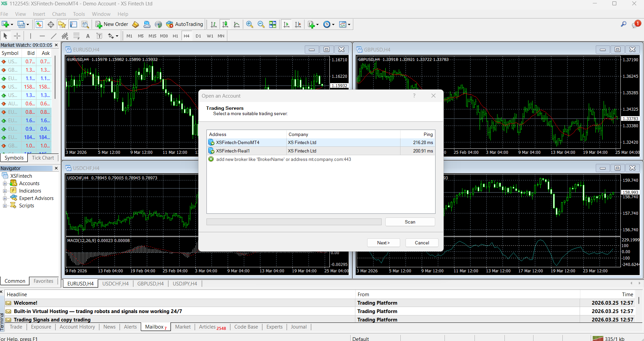The image size is (644, 341).
Task: Cancel the Open an Account dialog
Action: coord(422,243)
